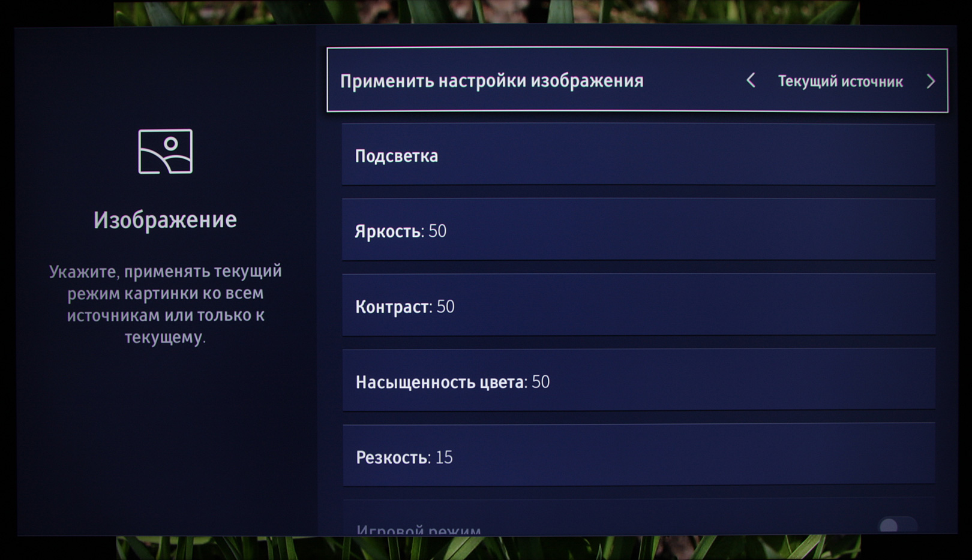Open the Подсветка setting
The height and width of the screenshot is (560, 972).
[638, 155]
